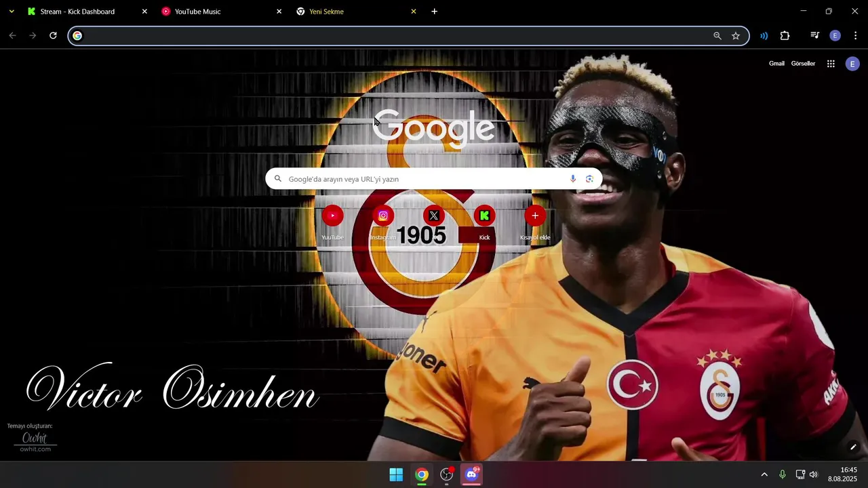868x488 pixels.
Task: Focus the Chrome address bar
Action: [x=408, y=36]
